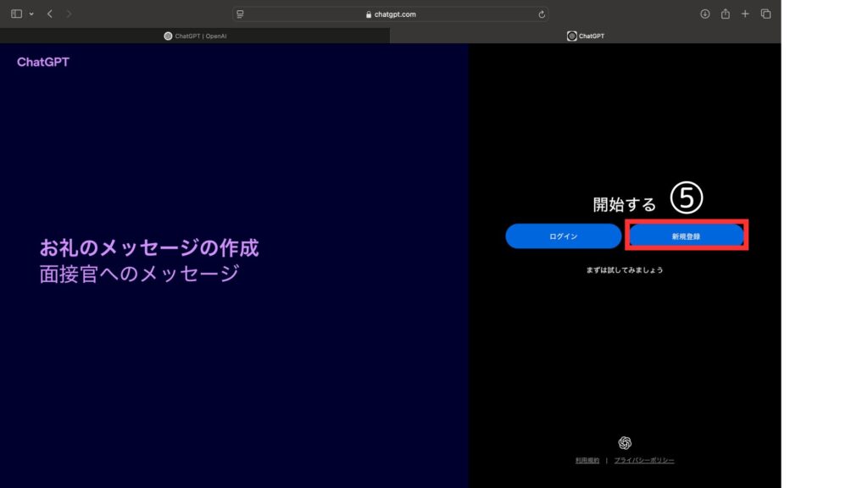Open the sidebar dropdown chevron
868x488 pixels.
31,14
